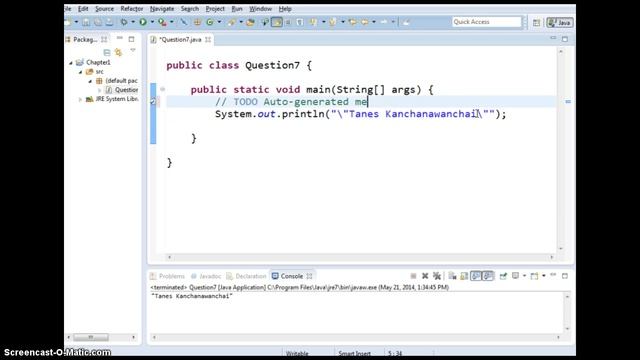Collapse the src folder node
640x360 pixels.
point(81,72)
